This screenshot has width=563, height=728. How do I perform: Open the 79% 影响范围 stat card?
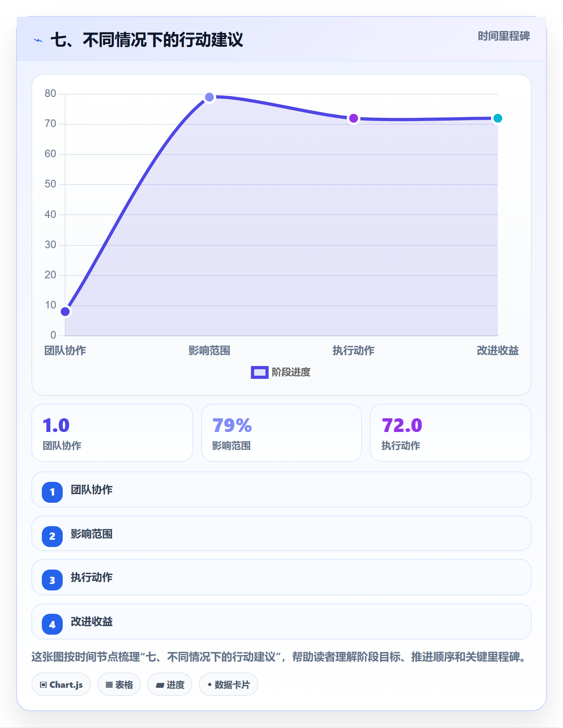[281, 433]
